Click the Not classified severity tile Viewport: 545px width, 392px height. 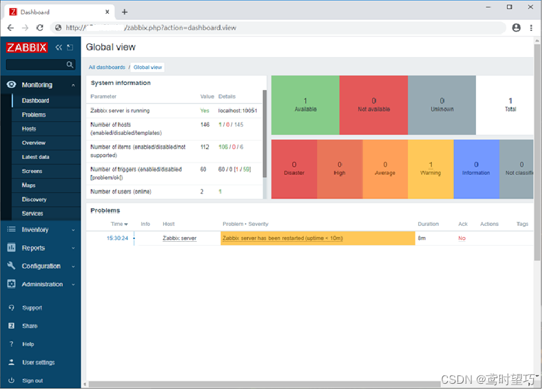click(x=516, y=169)
